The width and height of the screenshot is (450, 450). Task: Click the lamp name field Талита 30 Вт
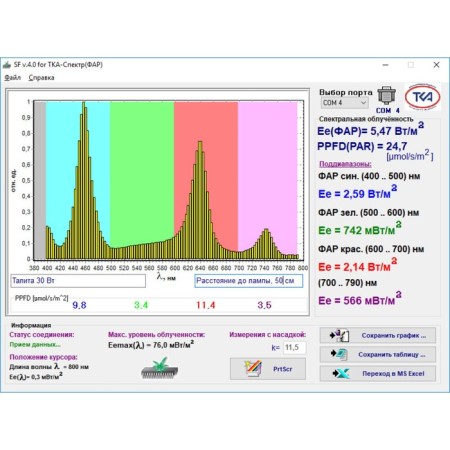78,281
